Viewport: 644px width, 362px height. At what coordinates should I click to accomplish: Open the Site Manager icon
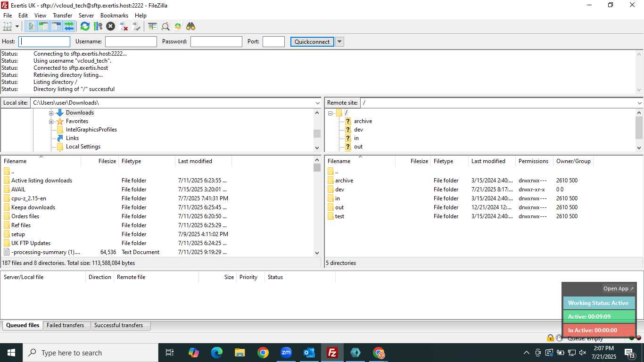tap(8, 26)
